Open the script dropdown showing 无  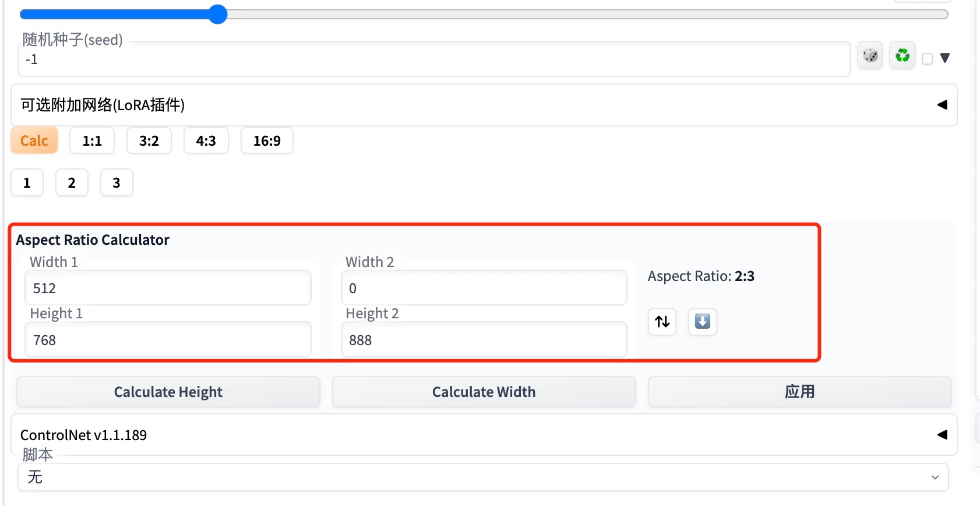(x=483, y=477)
